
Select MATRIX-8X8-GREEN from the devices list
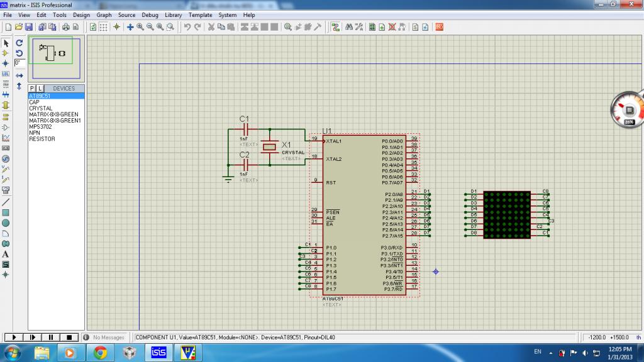pos(53,114)
